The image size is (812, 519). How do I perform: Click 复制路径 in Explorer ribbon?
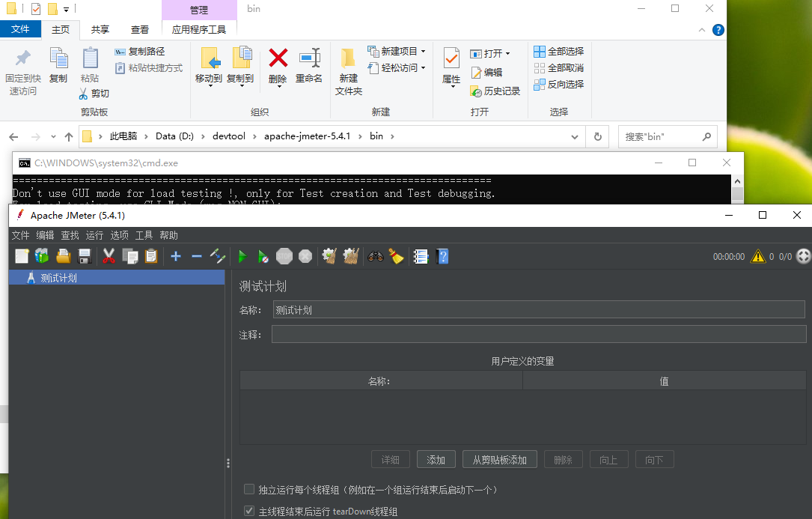(x=140, y=52)
